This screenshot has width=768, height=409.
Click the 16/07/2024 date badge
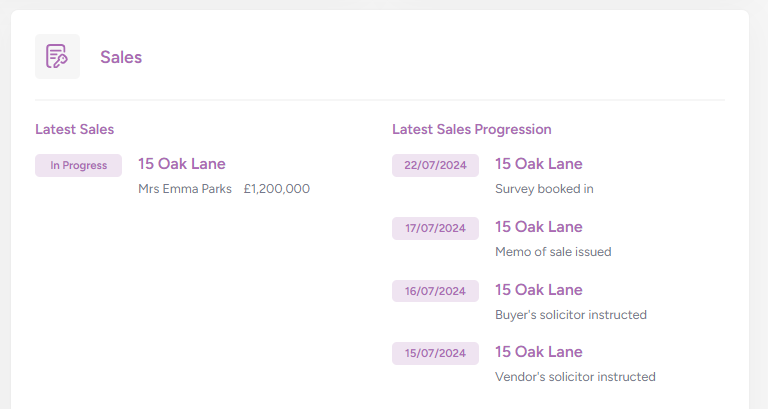pos(435,291)
